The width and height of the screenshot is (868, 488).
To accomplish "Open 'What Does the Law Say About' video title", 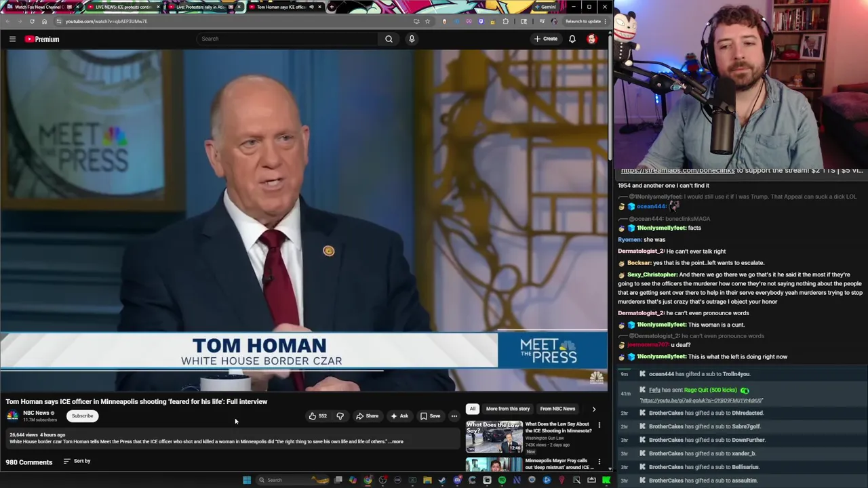I will pos(558,427).
